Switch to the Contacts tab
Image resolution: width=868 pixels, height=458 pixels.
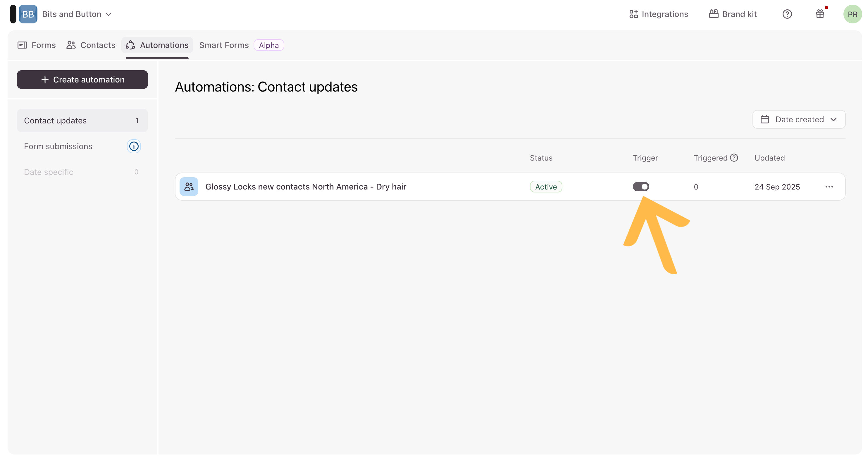click(91, 45)
